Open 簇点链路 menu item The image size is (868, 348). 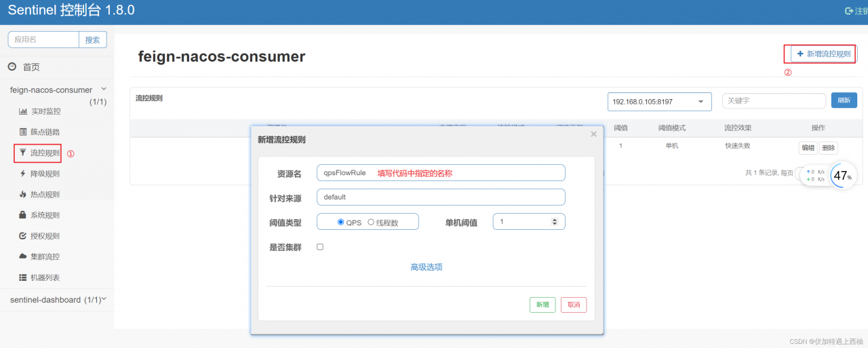click(45, 132)
